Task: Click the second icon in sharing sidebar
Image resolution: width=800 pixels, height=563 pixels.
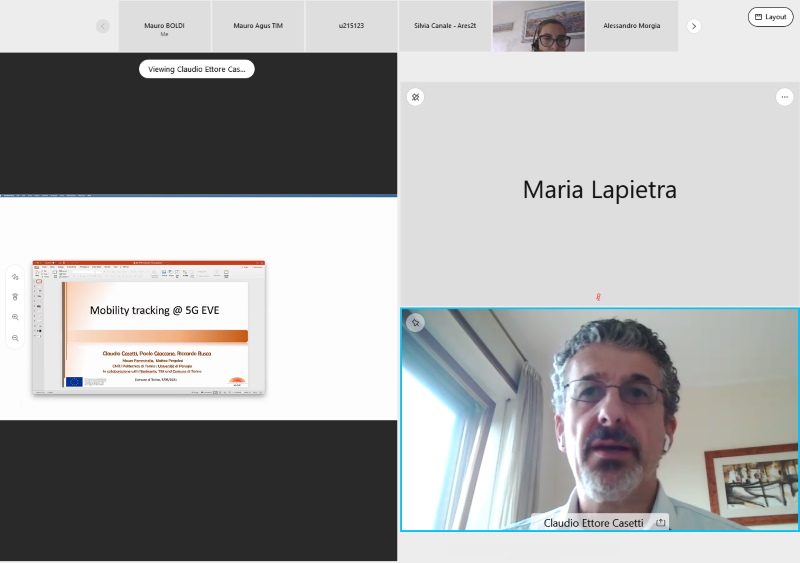Action: pyautogui.click(x=15, y=297)
